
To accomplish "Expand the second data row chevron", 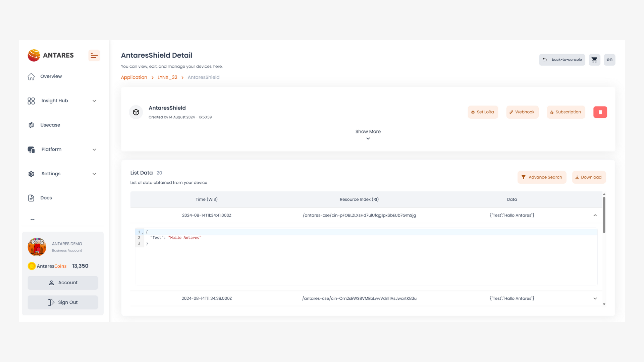I will pos(595,298).
